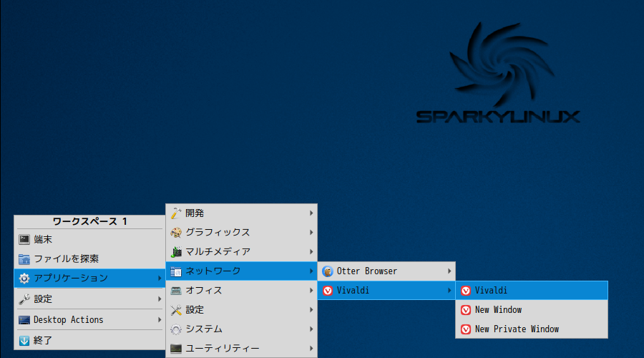This screenshot has height=358, width=644.
Task: Click the Desktop Actions label
Action: tap(69, 320)
